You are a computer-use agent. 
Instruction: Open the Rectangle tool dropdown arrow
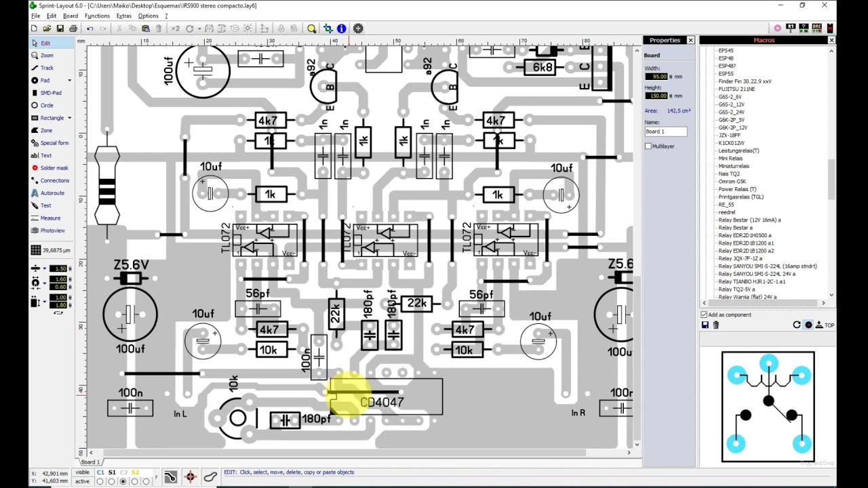(x=69, y=118)
